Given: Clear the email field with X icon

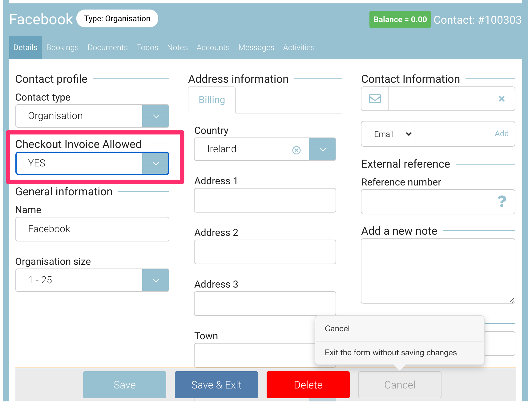Looking at the screenshot, I should (x=502, y=99).
